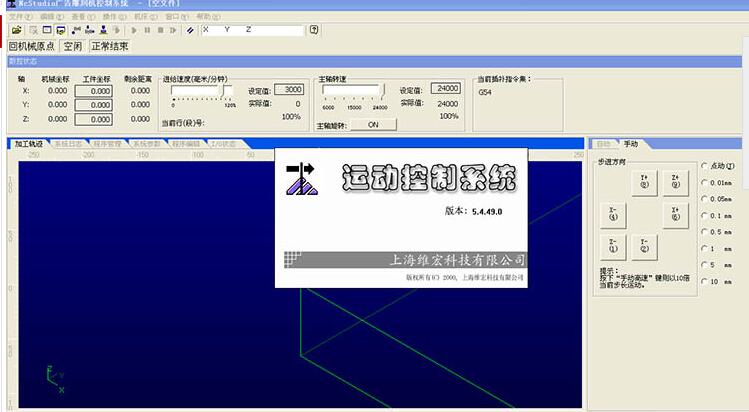Open the 查看 menu
Viewport: 749px width, 412px height.
click(x=83, y=17)
